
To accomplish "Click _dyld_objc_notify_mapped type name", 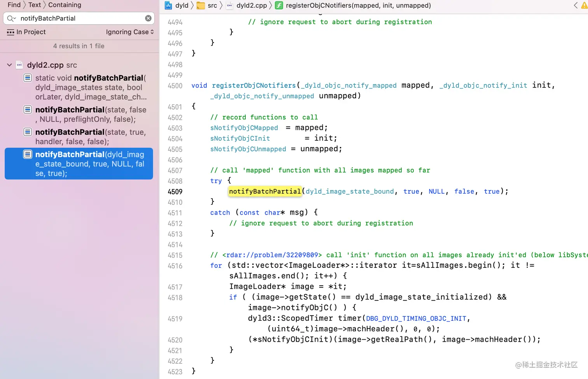I will [349, 86].
